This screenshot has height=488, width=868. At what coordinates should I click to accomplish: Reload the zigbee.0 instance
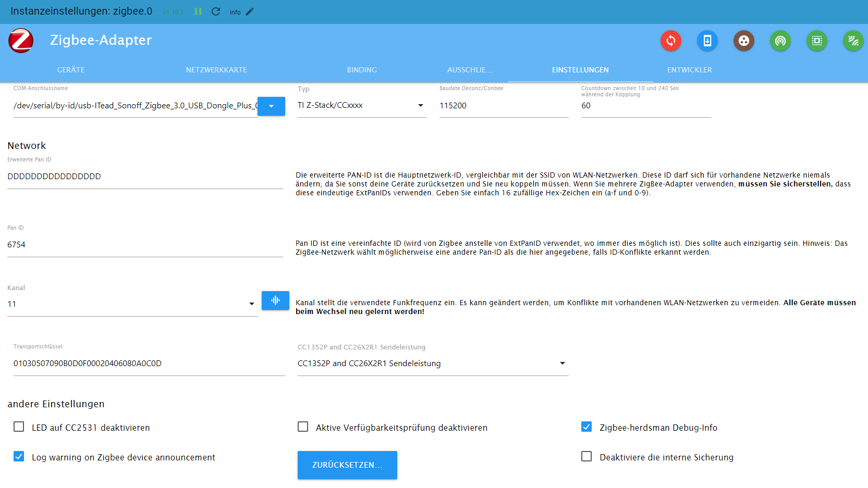tap(216, 11)
